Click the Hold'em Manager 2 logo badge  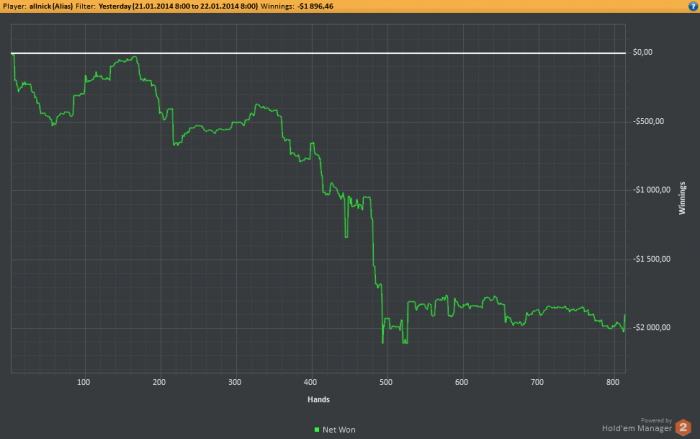pos(683,427)
